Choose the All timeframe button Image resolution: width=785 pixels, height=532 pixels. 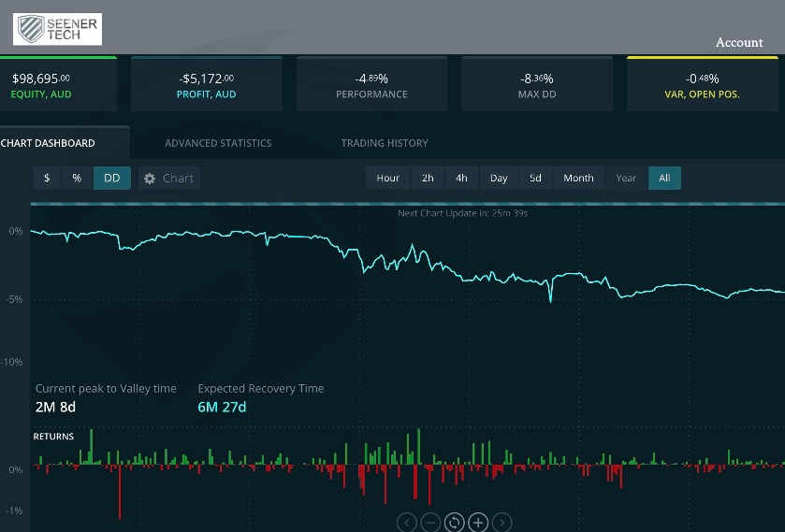click(664, 179)
